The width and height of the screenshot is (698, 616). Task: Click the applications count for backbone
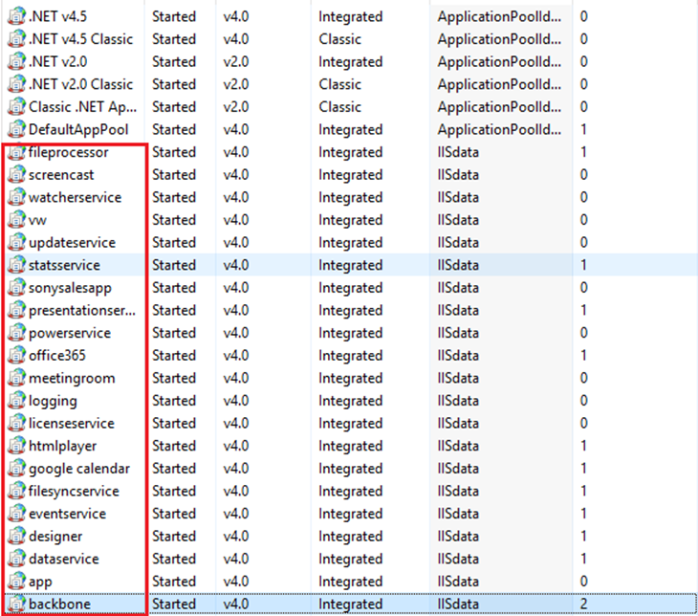pyautogui.click(x=584, y=605)
